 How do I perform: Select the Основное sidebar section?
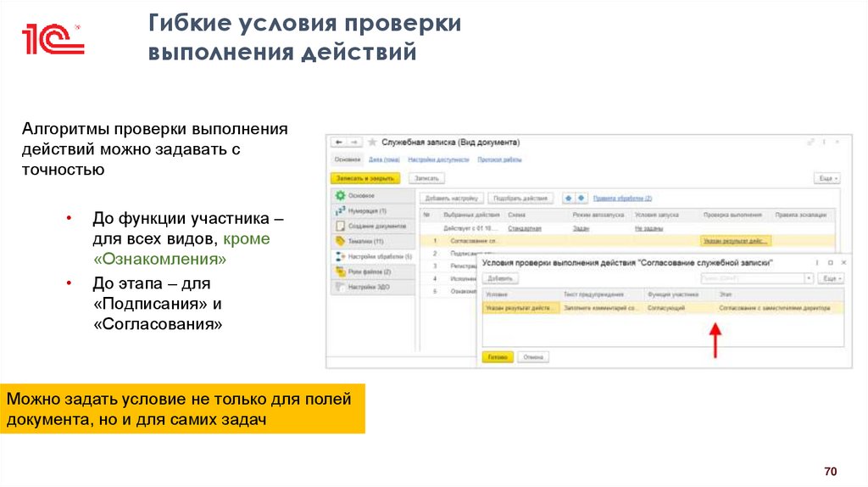coord(373,196)
